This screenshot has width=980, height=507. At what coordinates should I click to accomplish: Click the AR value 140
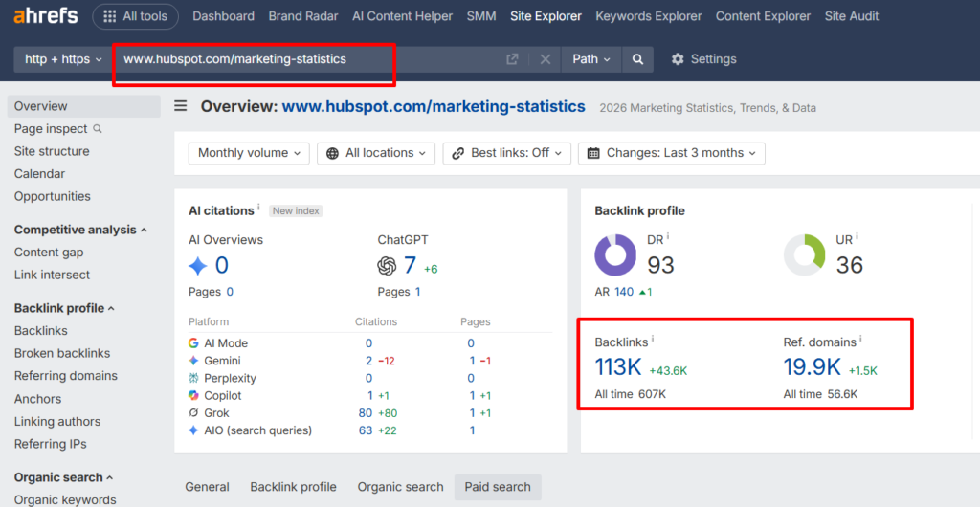pyautogui.click(x=624, y=292)
